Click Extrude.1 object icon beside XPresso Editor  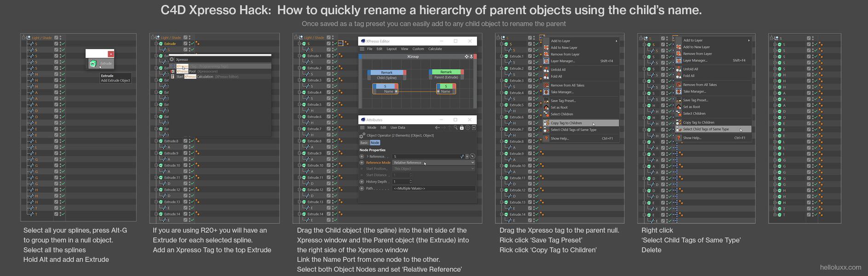(x=304, y=56)
